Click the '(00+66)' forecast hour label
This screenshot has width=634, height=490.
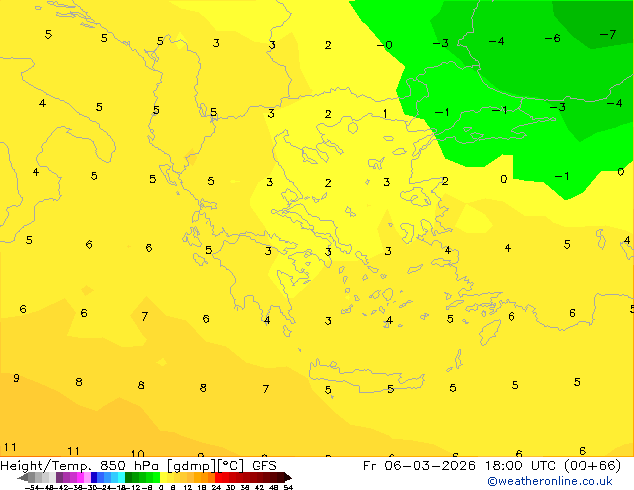pos(592,466)
